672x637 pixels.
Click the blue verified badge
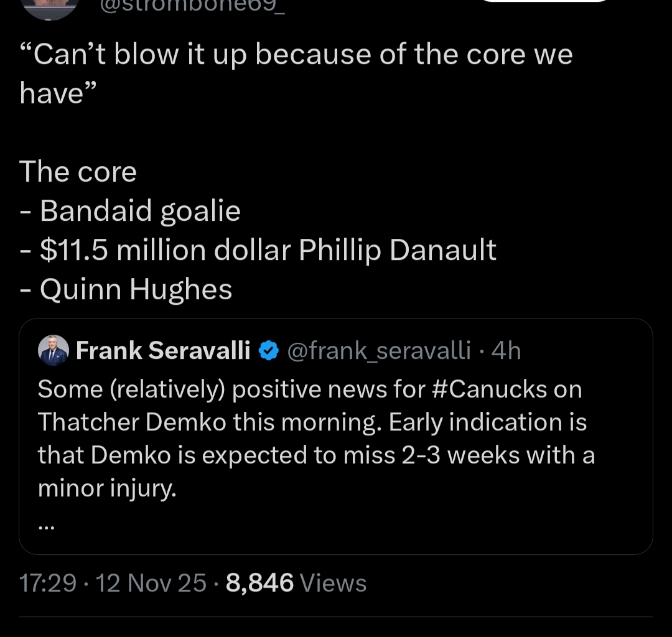[268, 351]
